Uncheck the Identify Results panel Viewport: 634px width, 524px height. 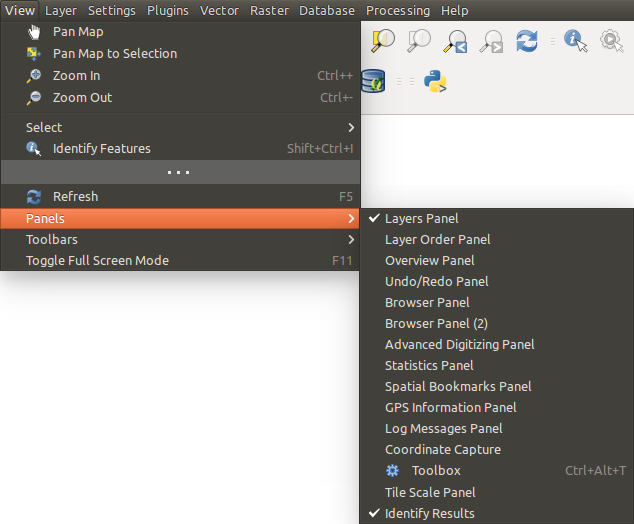tap(429, 513)
